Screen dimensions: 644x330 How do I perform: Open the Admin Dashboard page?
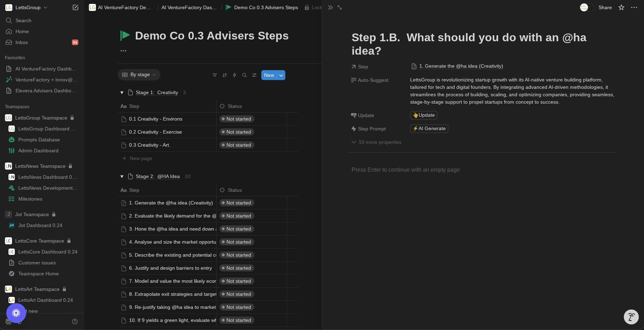(x=42, y=151)
